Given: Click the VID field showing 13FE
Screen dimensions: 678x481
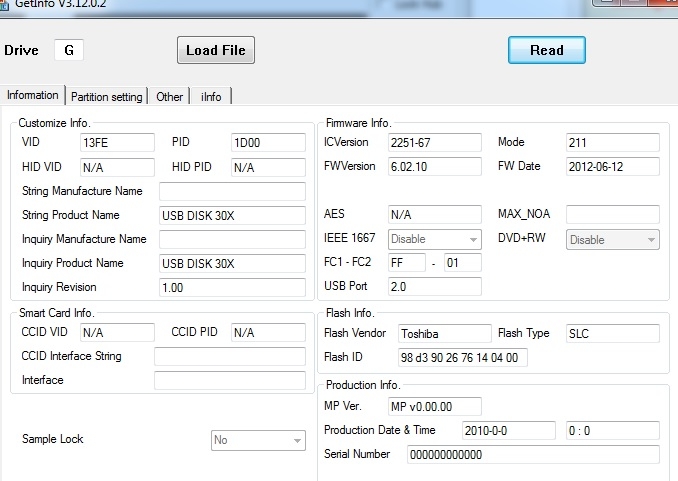Looking at the screenshot, I should click(x=117, y=142).
